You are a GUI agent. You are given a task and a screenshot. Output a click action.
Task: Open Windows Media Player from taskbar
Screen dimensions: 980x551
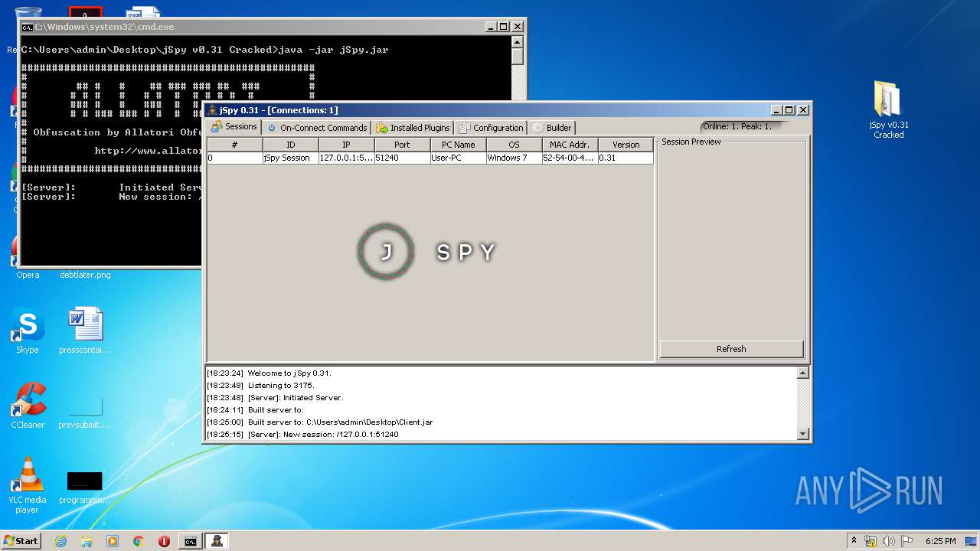[113, 541]
